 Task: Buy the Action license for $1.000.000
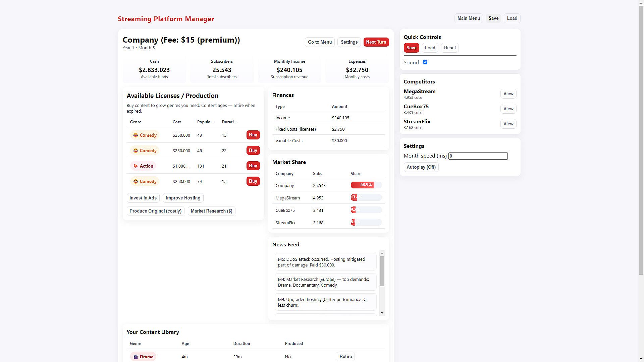(x=253, y=166)
